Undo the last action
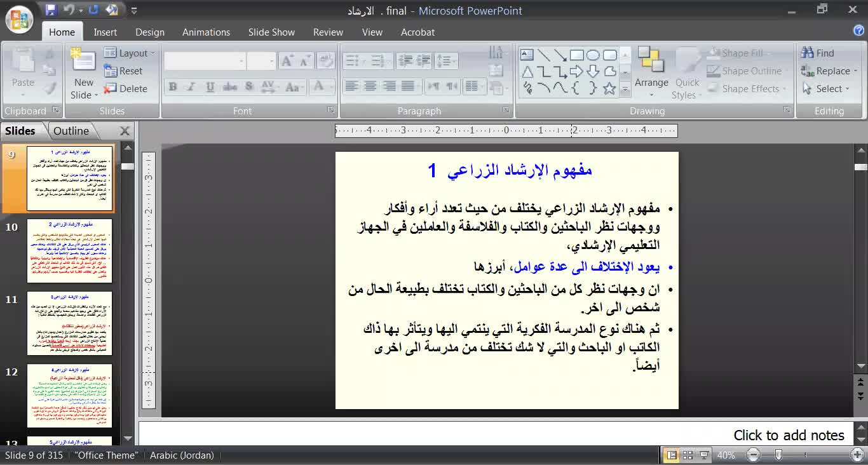The height and width of the screenshot is (465, 868). tap(69, 10)
